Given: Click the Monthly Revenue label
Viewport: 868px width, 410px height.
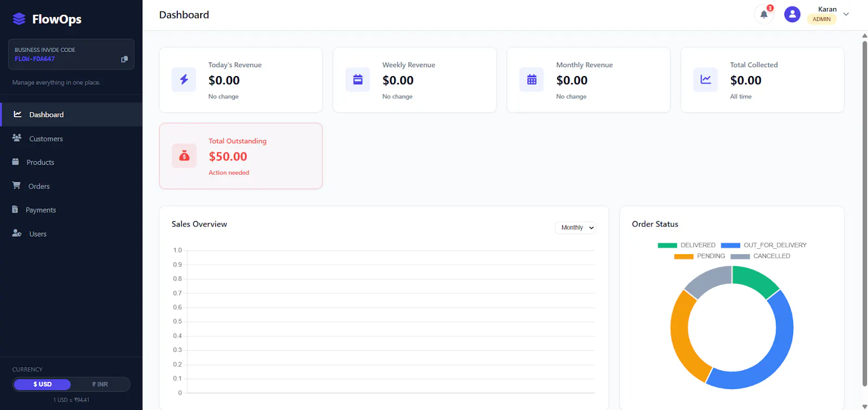Looking at the screenshot, I should click(x=584, y=65).
